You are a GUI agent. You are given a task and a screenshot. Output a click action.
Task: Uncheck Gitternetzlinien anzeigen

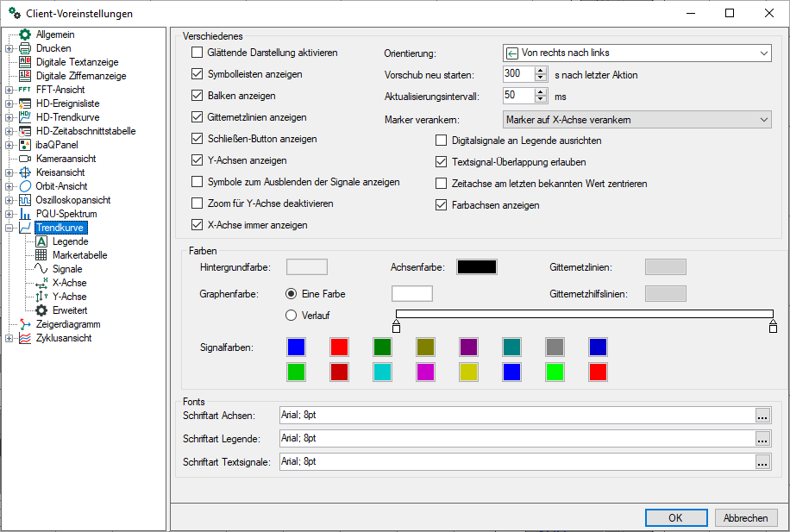[x=197, y=117]
